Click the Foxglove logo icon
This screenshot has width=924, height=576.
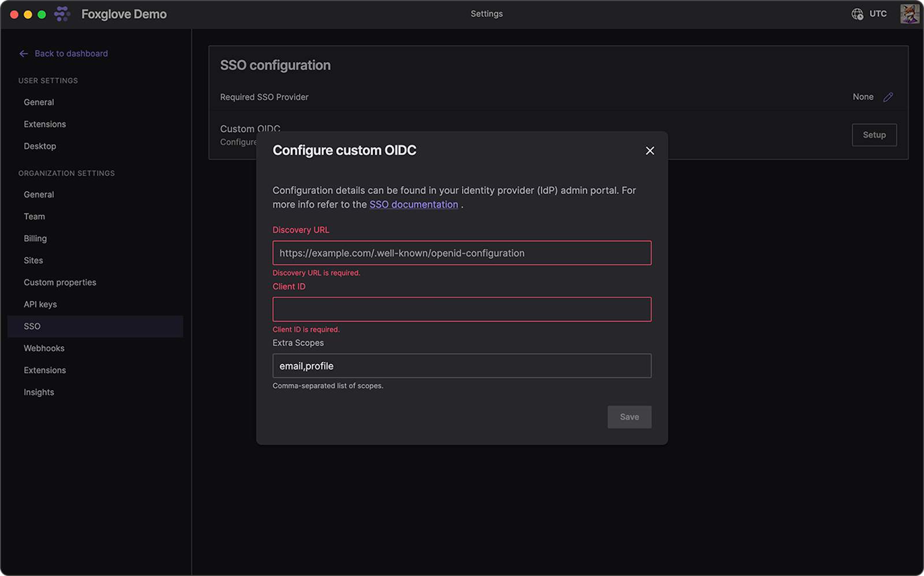coord(62,14)
